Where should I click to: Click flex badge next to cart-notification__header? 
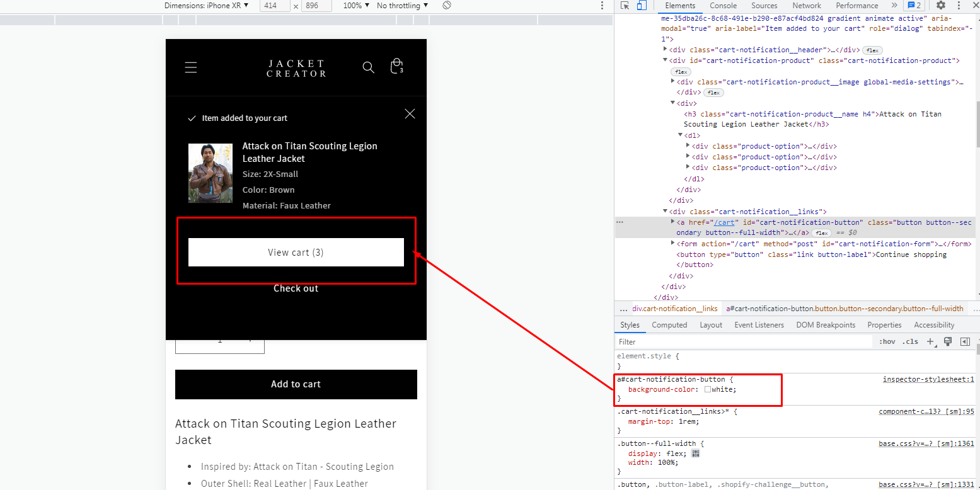pyautogui.click(x=871, y=50)
